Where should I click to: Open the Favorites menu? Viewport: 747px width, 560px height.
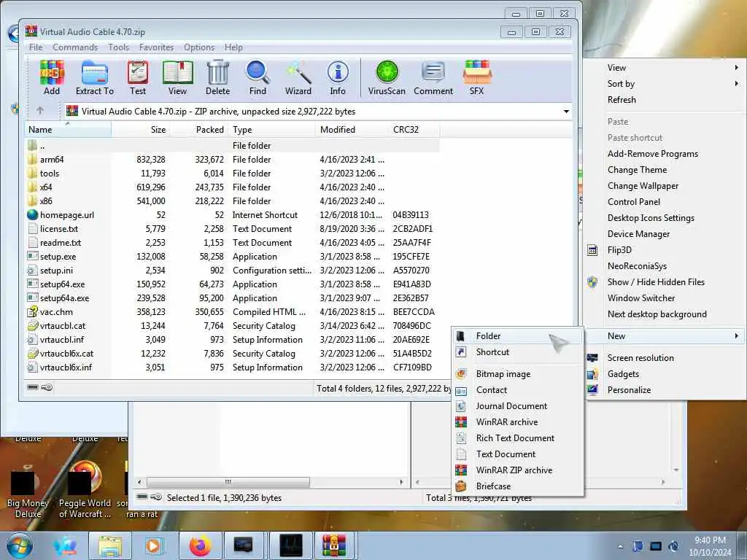(x=156, y=47)
